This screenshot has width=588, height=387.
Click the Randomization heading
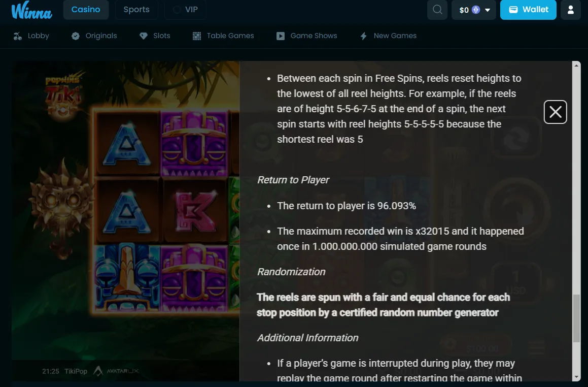tap(291, 272)
